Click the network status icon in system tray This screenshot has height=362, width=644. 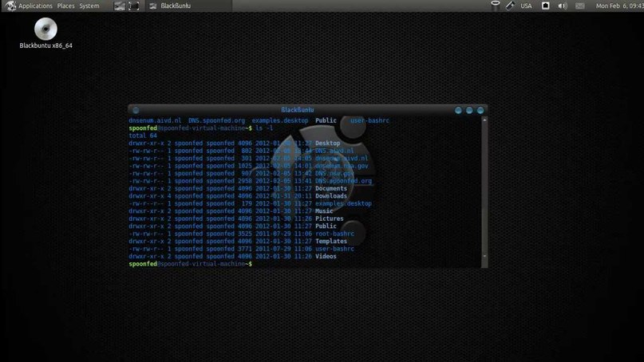(x=495, y=6)
